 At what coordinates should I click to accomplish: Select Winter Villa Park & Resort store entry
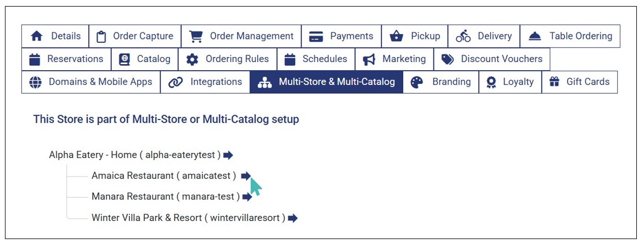click(188, 218)
